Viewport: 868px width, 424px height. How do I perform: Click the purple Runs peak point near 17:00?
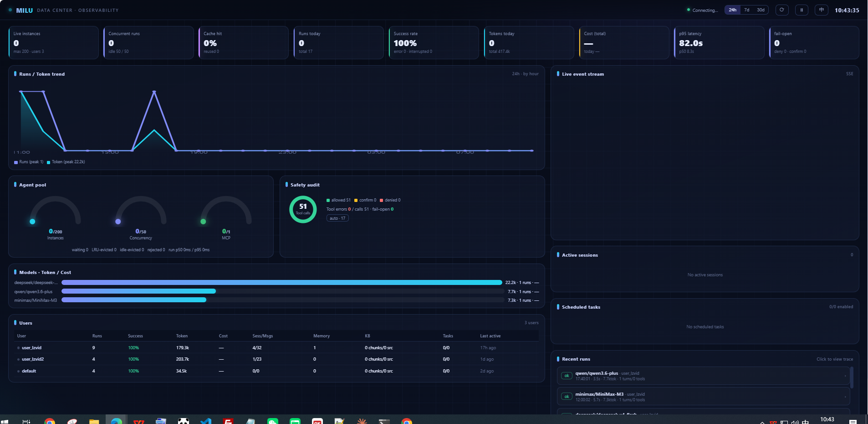pos(154,92)
